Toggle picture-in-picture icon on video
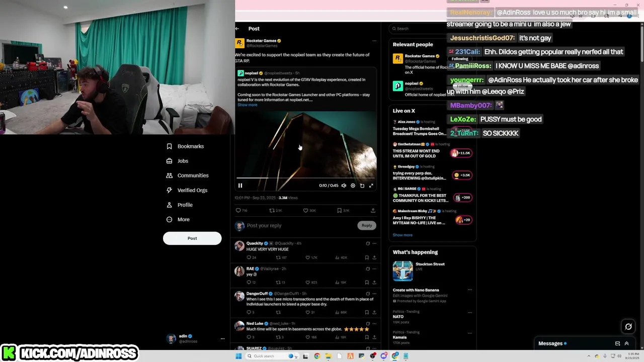 362,186
